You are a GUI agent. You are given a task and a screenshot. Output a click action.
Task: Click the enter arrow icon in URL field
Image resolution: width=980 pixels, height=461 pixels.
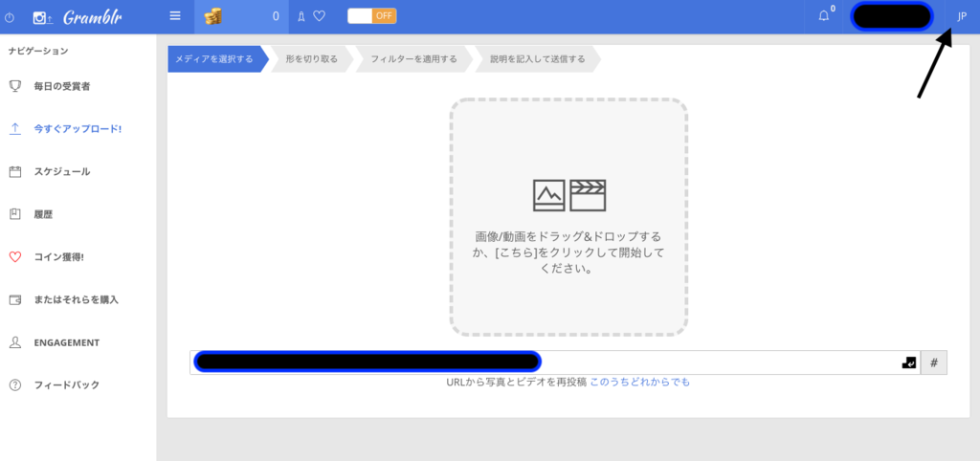tap(909, 362)
